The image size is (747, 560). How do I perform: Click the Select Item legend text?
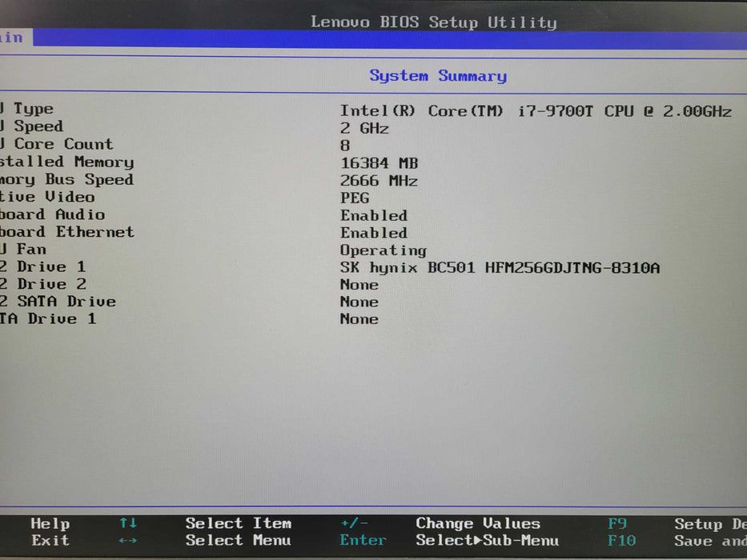click(239, 523)
